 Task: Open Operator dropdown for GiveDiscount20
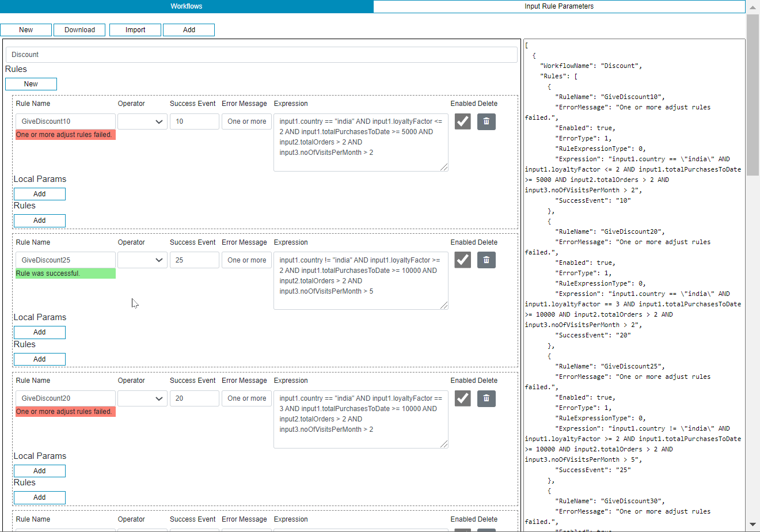[x=143, y=398]
